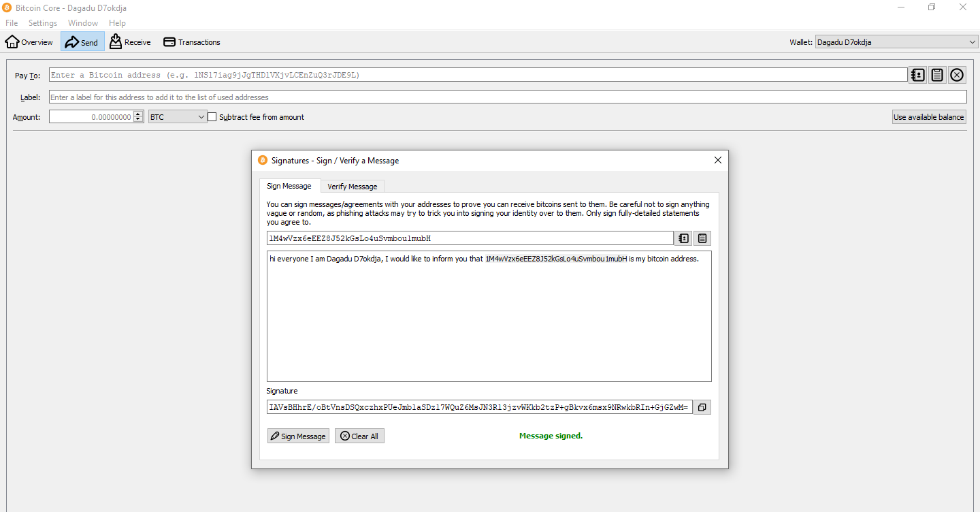Open the Window menu
Image resolution: width=980 pixels, height=512 pixels.
coord(83,23)
